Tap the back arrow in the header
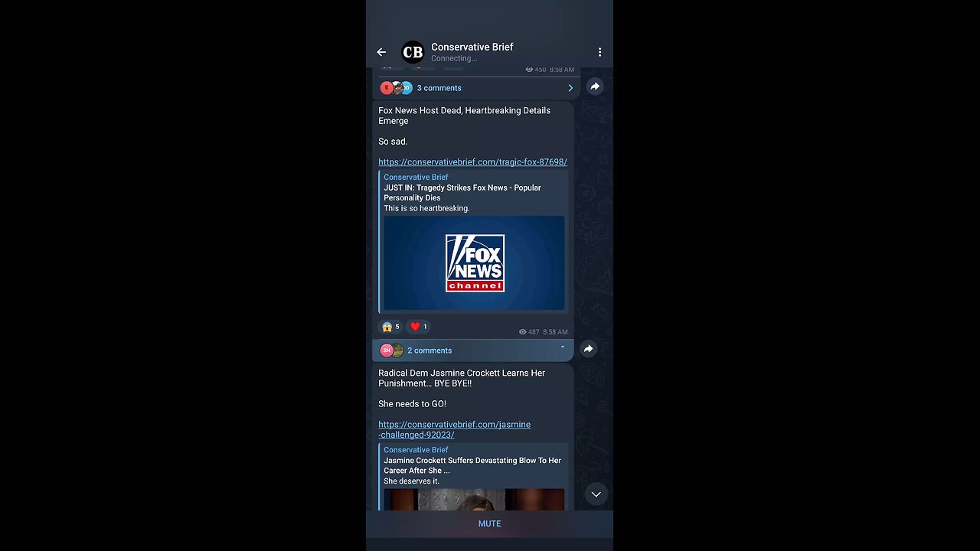 click(x=381, y=52)
